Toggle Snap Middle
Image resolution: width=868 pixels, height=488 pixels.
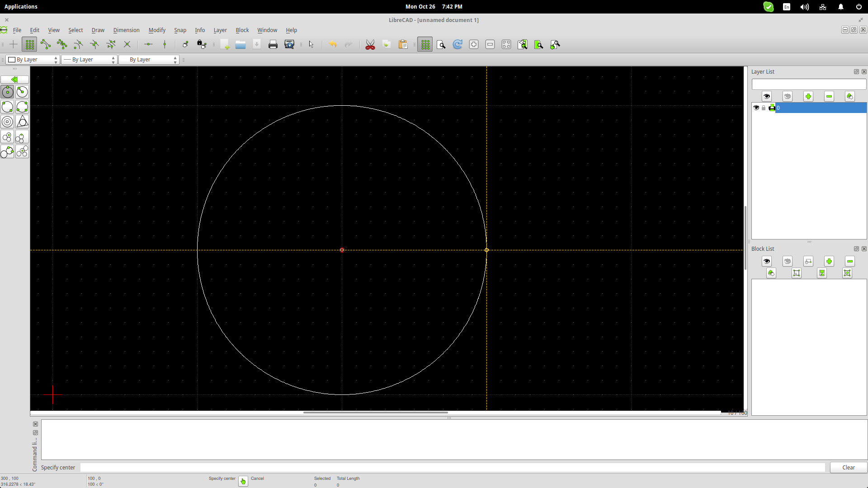pos(94,44)
